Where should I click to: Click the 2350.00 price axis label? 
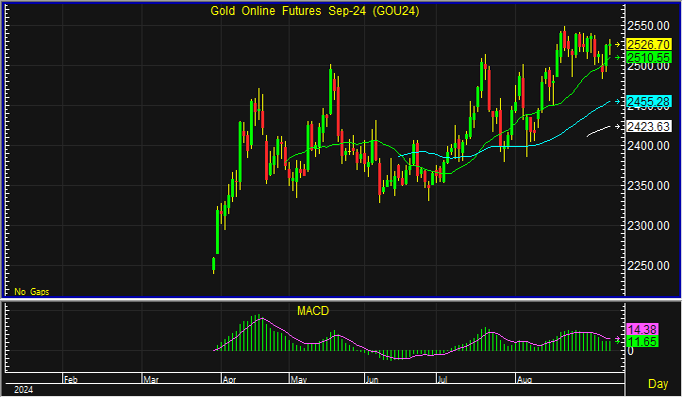pyautogui.click(x=648, y=186)
